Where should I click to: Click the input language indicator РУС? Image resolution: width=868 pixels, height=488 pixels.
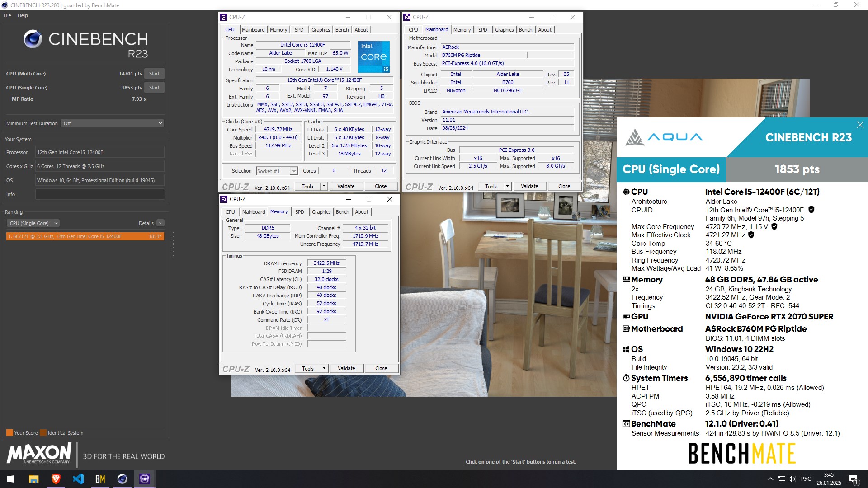click(x=806, y=479)
